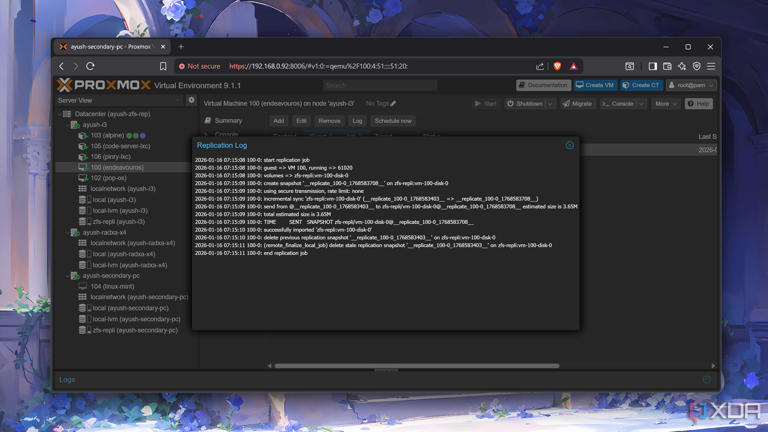Screen dimensions: 768x432
Task: Select VM 102 (pop-os)
Action: pos(108,178)
